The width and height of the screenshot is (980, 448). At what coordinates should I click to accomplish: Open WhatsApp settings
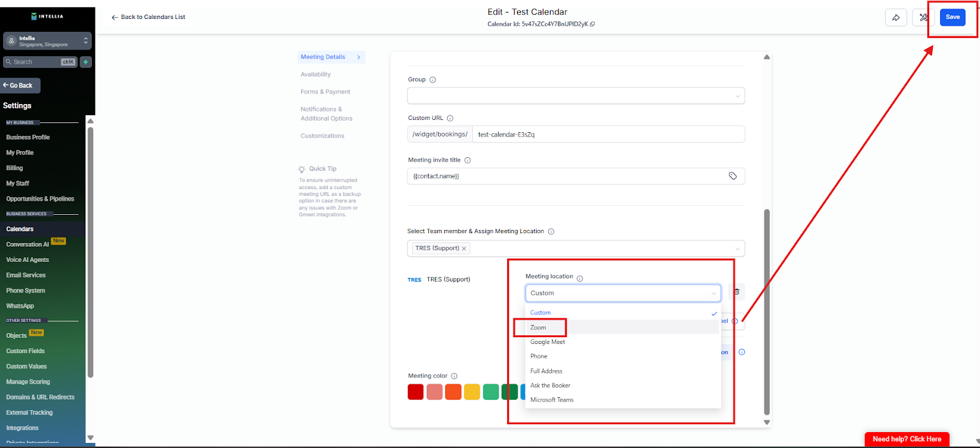point(20,306)
